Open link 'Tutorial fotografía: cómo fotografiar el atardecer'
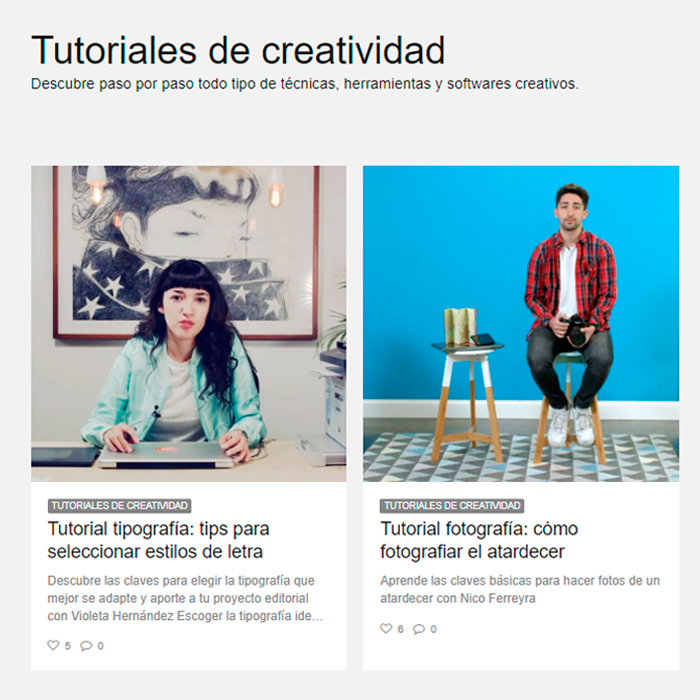The width and height of the screenshot is (700, 700). [479, 540]
